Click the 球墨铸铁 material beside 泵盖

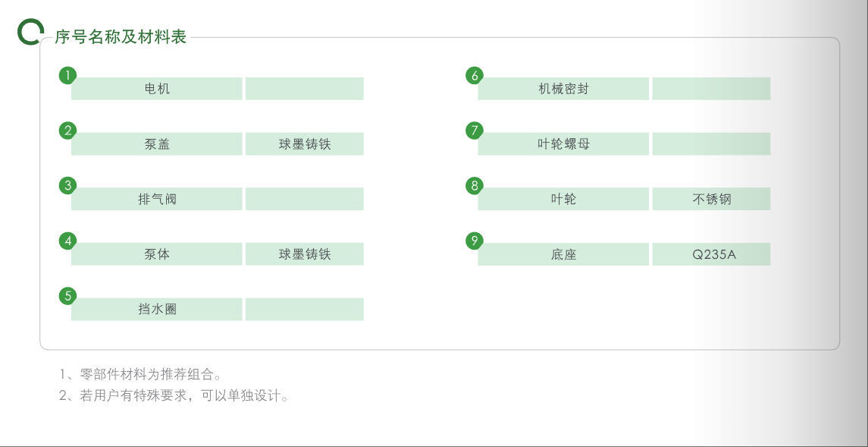point(305,144)
